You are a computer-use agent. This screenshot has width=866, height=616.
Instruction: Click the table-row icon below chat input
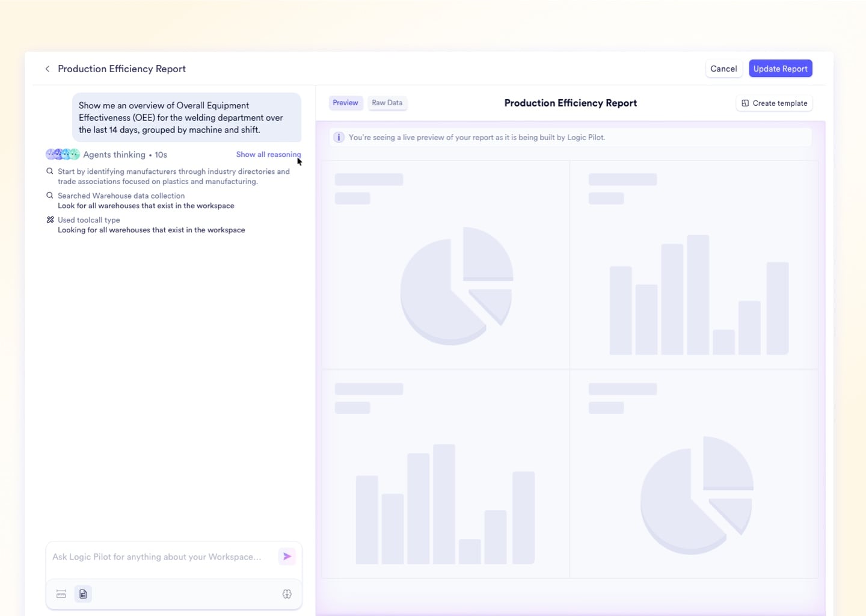[x=61, y=594]
